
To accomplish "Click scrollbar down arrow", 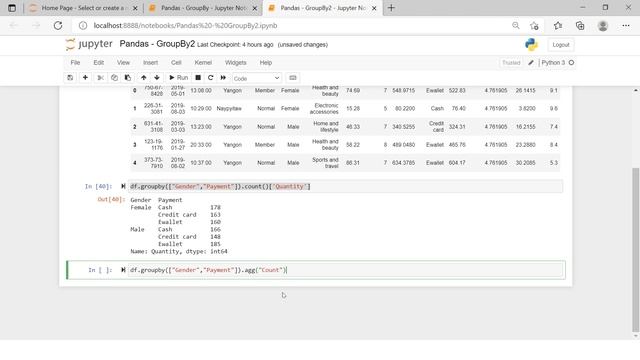I will click(636, 336).
